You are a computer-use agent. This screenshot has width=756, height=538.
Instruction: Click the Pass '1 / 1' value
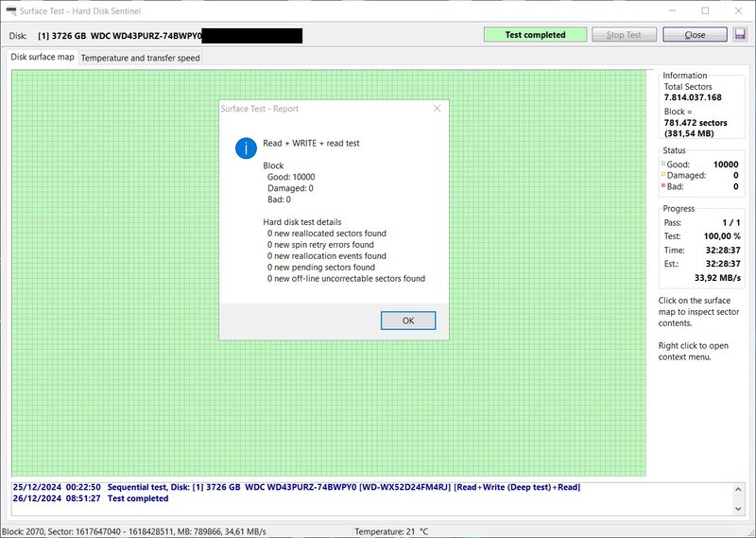pos(730,223)
